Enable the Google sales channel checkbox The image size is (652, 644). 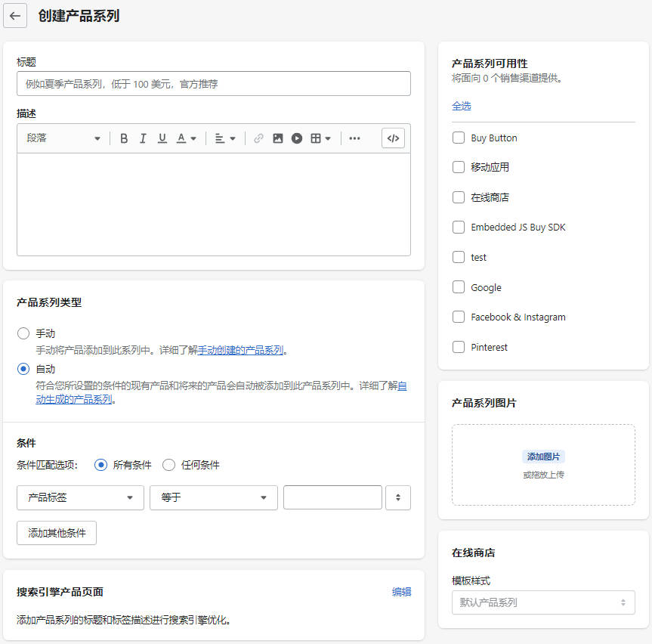click(457, 287)
